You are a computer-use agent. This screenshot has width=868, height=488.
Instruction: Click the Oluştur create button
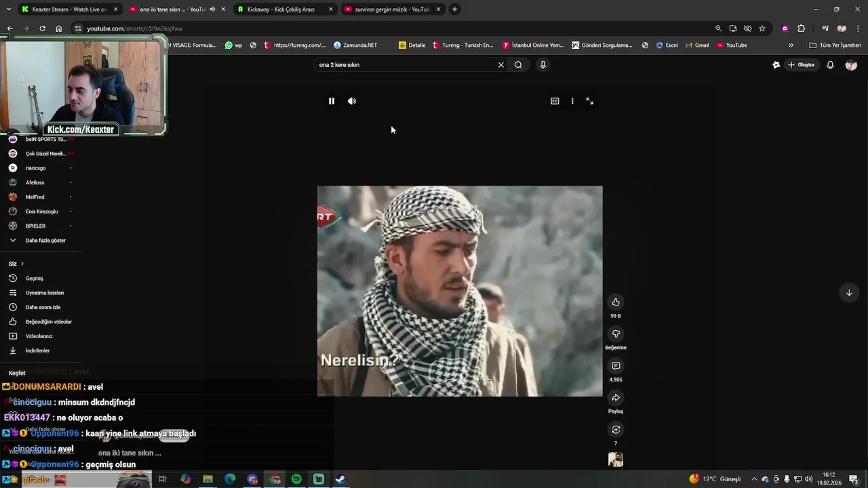pyautogui.click(x=801, y=65)
